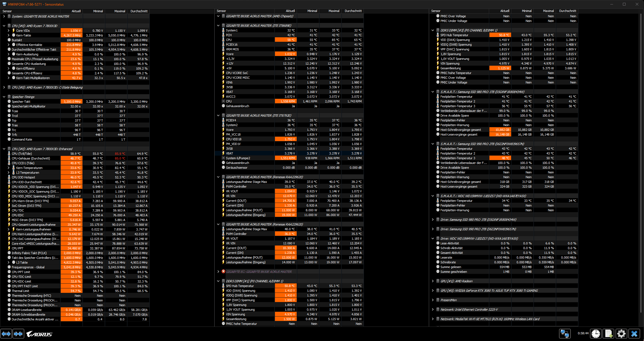Click the circle icon beside Thermal Limit
Image resolution: width=644 pixels, height=341 pixels.
point(9,291)
